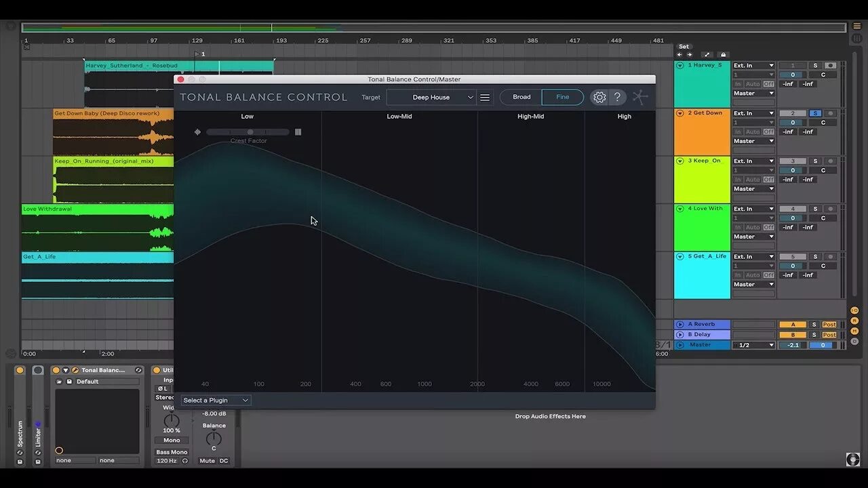
Task: Open the Tonal Balance Control help icon
Action: tap(617, 97)
